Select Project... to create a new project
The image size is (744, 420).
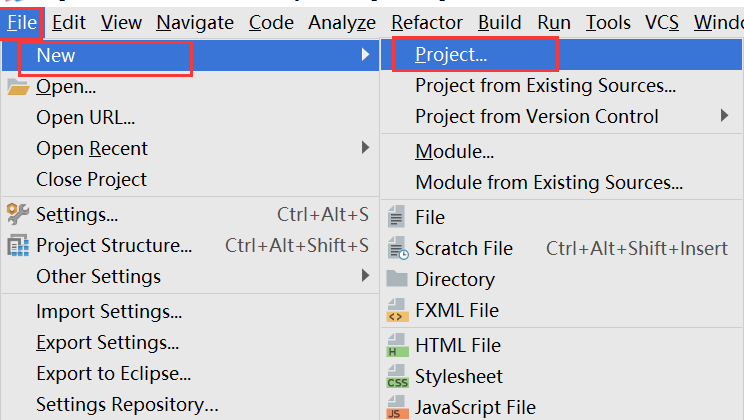coord(451,55)
